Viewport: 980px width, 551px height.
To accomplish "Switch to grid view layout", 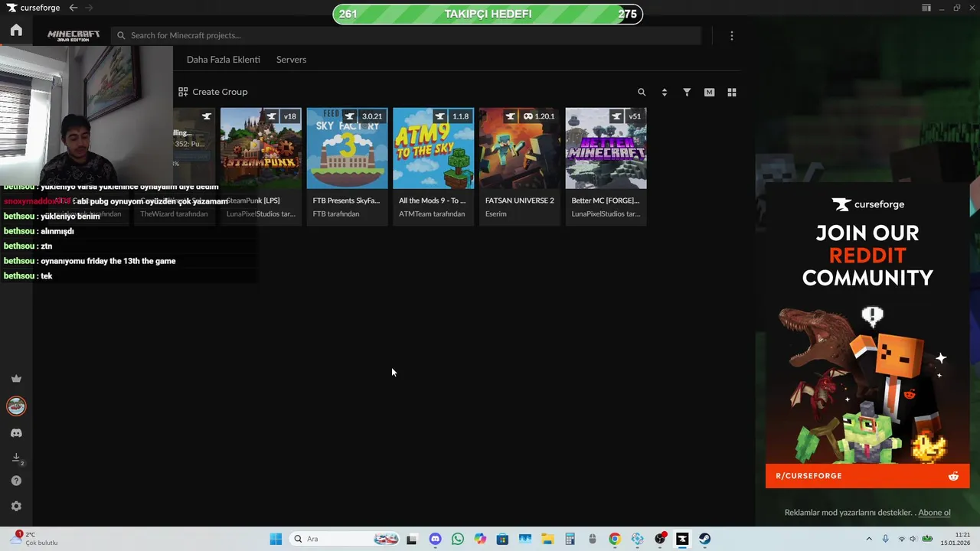I will tap(732, 92).
